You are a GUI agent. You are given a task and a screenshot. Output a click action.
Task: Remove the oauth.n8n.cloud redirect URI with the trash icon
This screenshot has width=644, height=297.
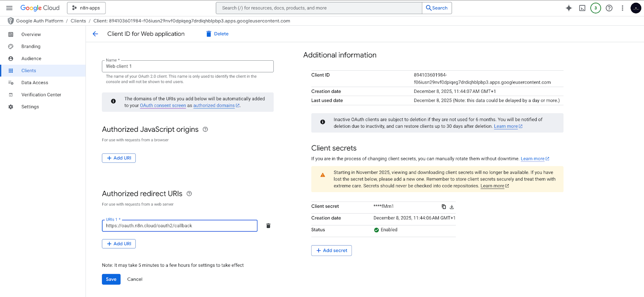click(268, 226)
